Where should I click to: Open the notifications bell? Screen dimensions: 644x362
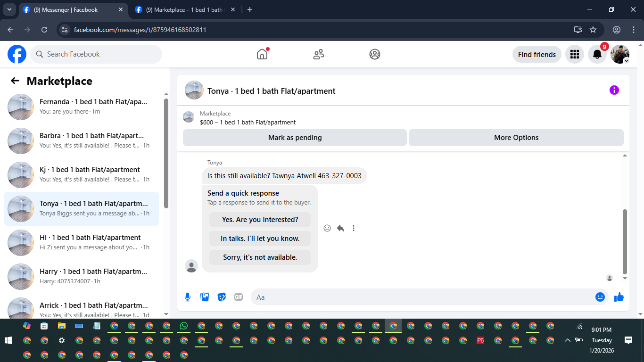pyautogui.click(x=597, y=54)
